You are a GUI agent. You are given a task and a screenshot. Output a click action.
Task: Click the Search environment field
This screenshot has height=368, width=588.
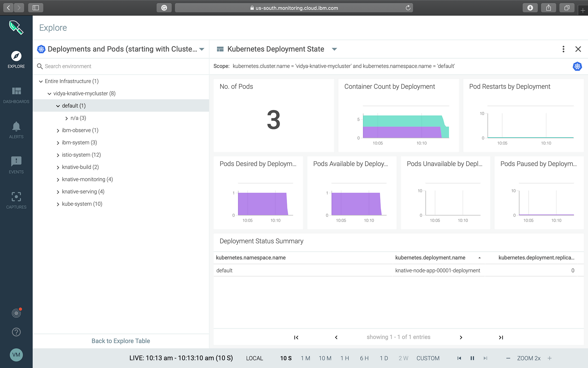pos(121,66)
